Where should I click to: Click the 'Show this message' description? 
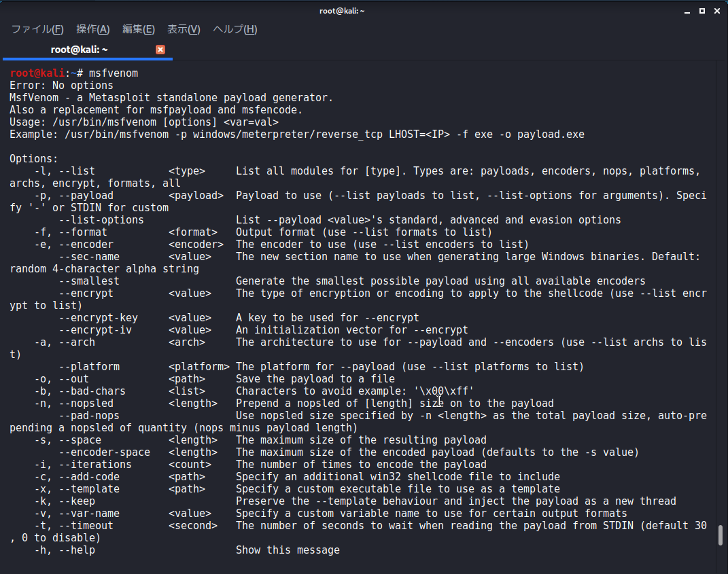pos(288,550)
